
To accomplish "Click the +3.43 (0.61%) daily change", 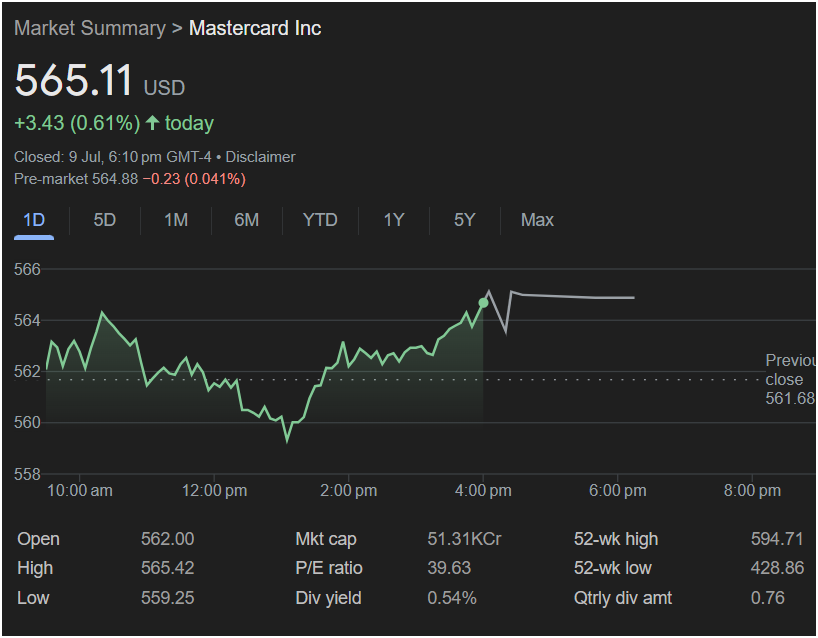I will coord(77,123).
